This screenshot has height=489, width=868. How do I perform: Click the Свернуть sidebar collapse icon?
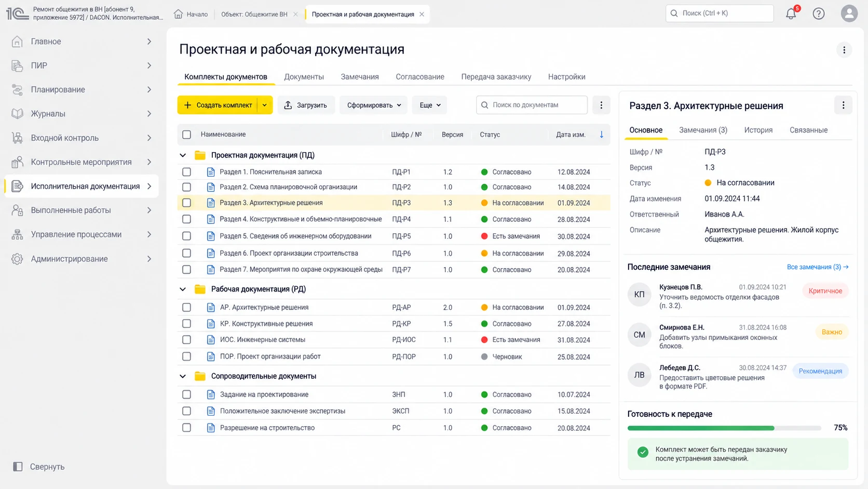tap(18, 467)
